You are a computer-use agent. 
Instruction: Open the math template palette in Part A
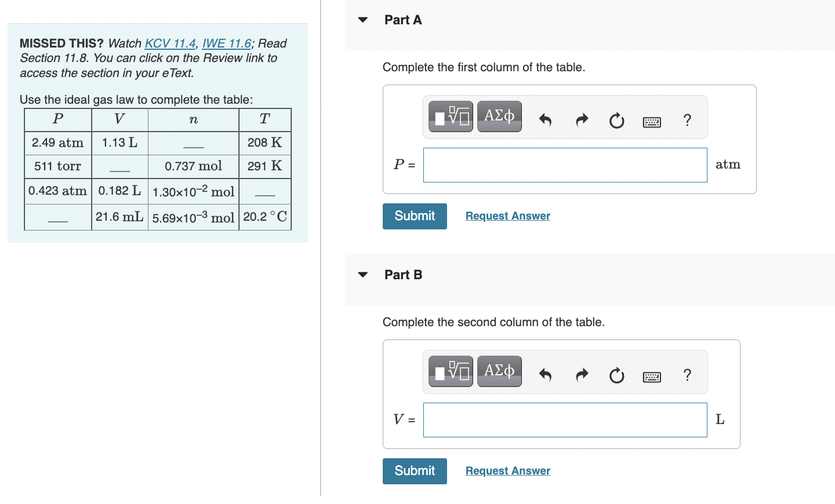pyautogui.click(x=451, y=116)
